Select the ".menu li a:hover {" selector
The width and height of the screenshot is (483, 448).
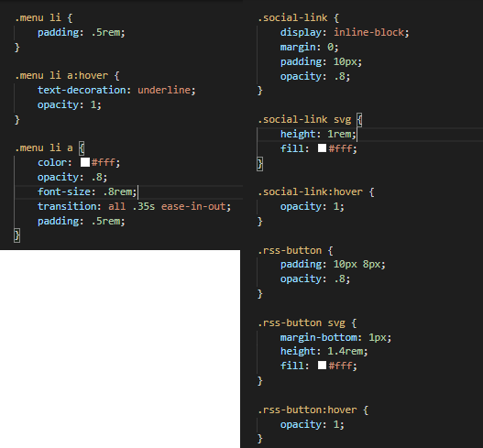67,75
